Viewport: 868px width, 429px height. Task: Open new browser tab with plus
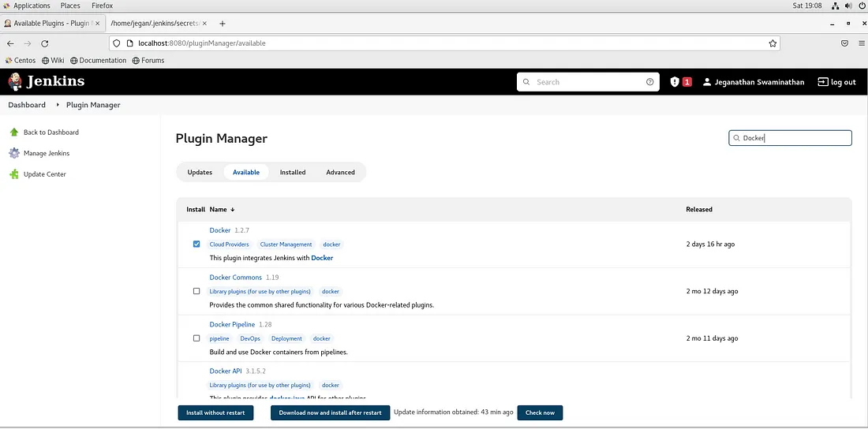click(x=223, y=24)
